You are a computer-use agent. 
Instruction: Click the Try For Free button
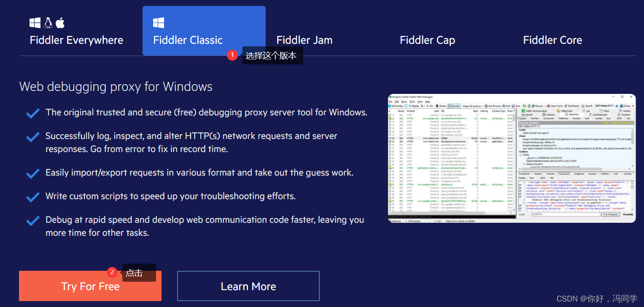[x=90, y=286]
